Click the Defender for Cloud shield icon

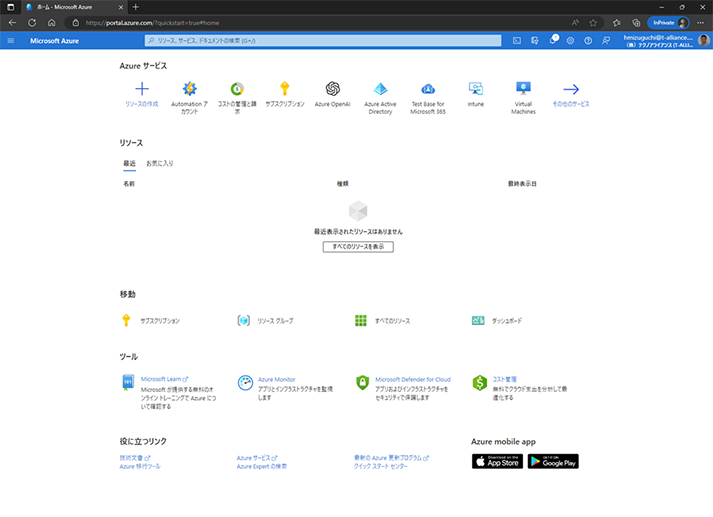[x=362, y=383]
